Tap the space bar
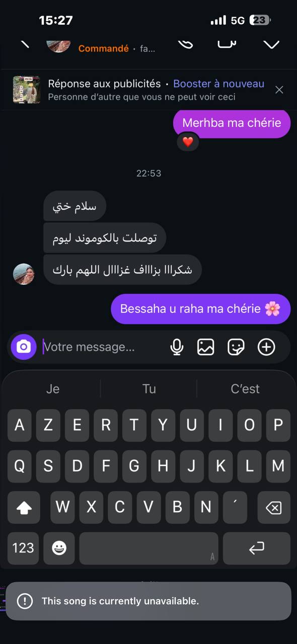Image resolution: width=297 pixels, height=644 pixels. [x=148, y=548]
